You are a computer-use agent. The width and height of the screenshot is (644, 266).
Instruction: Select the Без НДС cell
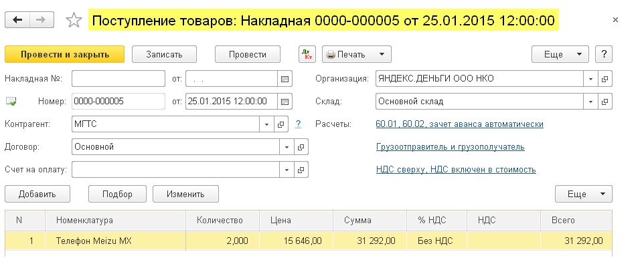click(x=436, y=241)
